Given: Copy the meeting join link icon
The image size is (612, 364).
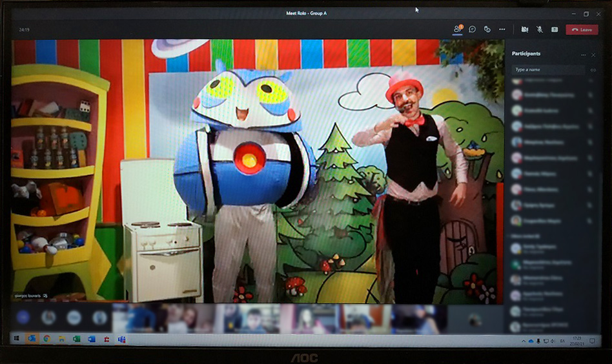Looking at the screenshot, I should tap(593, 70).
